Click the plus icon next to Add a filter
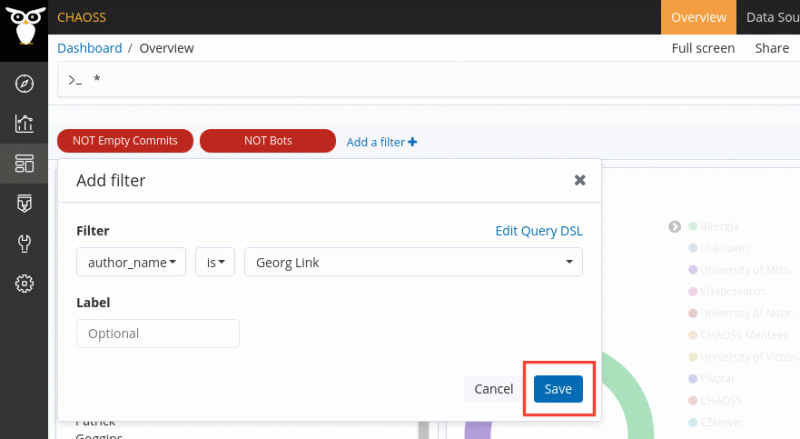 pos(412,142)
